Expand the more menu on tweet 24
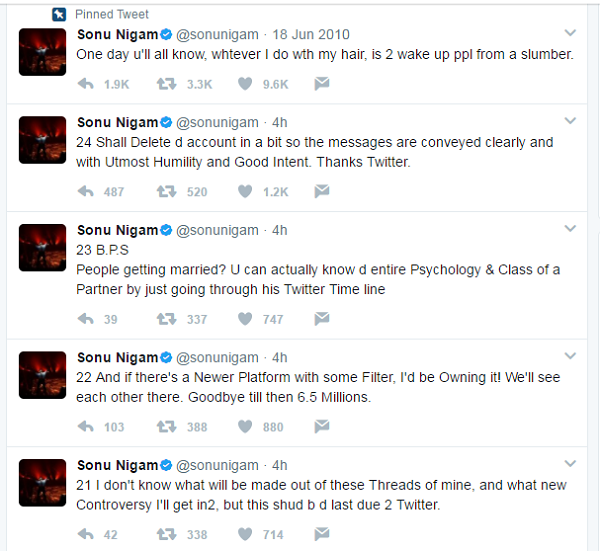This screenshot has height=551, width=600. 569,122
